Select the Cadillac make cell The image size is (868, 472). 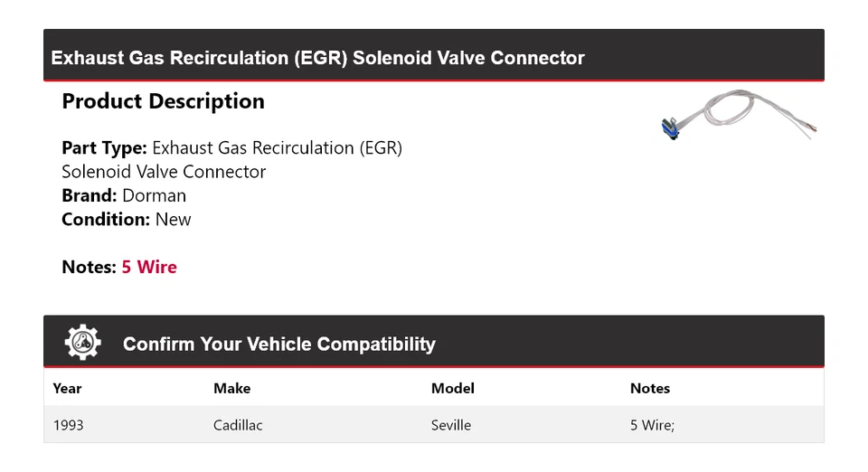pos(238,425)
